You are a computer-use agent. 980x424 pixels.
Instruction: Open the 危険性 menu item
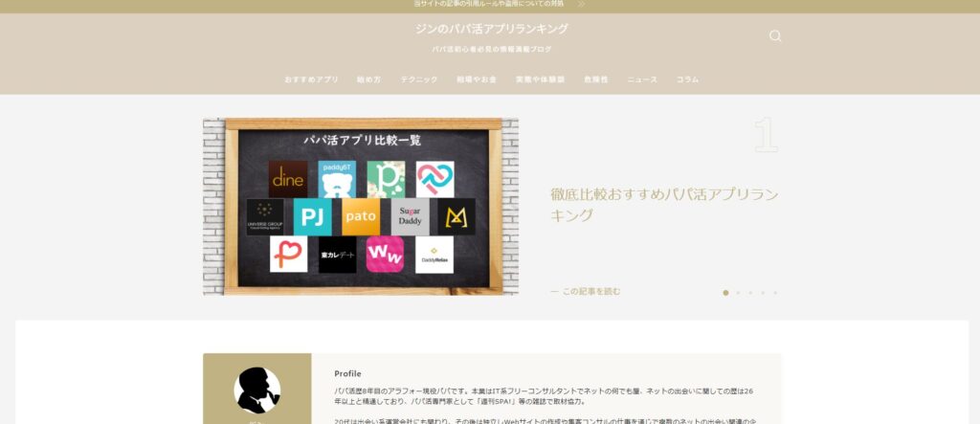tap(596, 79)
